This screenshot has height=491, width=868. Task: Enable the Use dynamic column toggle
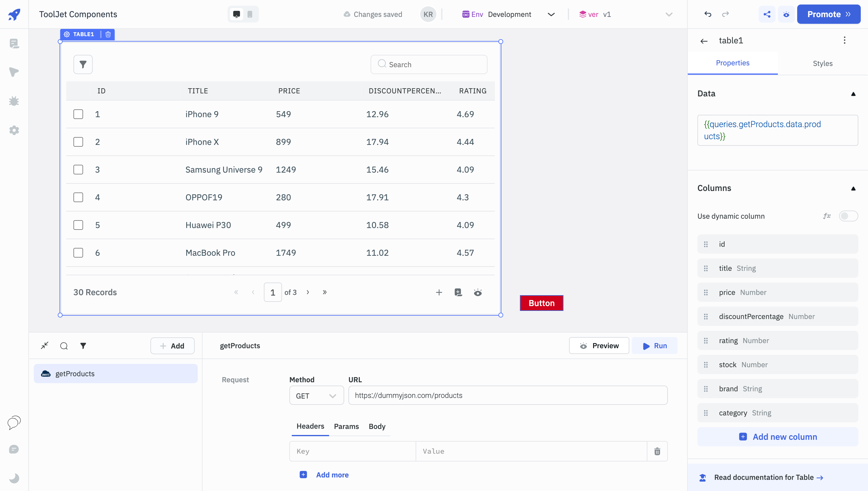click(x=848, y=216)
